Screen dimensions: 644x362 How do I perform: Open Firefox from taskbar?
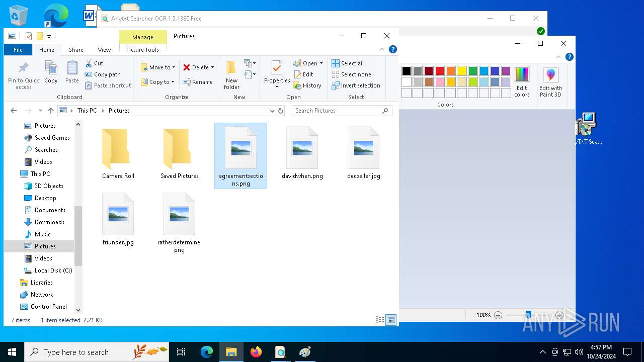(256, 352)
